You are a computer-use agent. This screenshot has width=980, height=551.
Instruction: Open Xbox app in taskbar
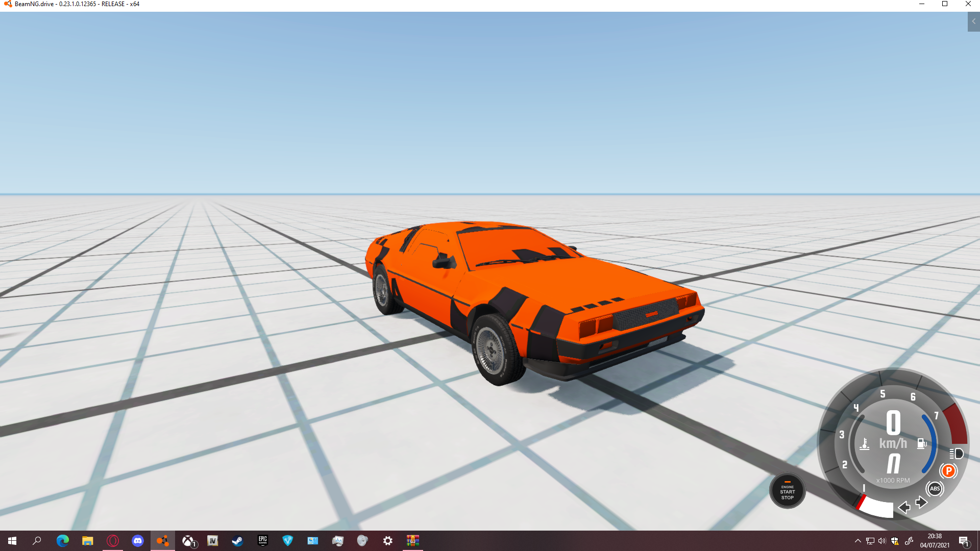point(188,541)
